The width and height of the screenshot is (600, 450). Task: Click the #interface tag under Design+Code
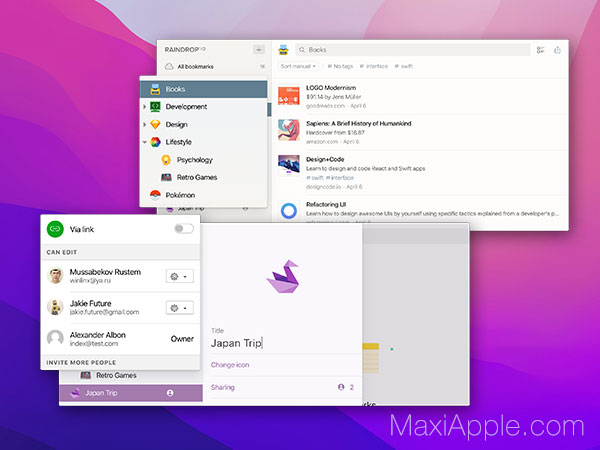click(340, 178)
